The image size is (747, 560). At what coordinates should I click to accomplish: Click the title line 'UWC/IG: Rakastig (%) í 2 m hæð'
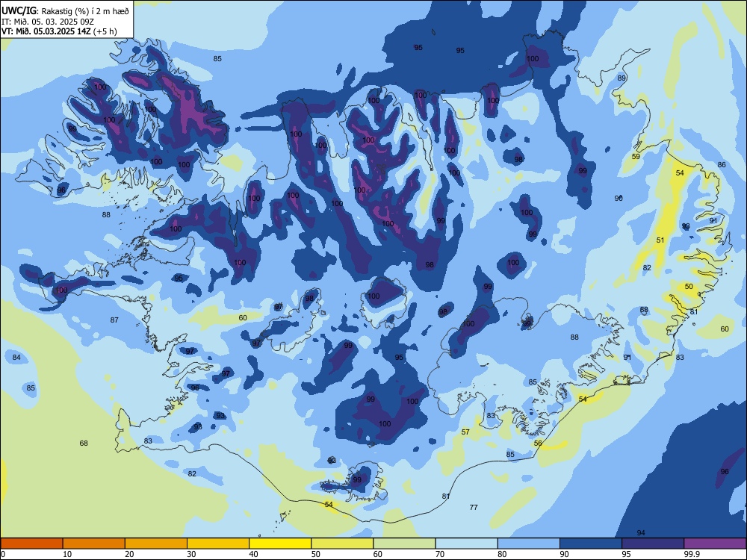click(x=65, y=11)
